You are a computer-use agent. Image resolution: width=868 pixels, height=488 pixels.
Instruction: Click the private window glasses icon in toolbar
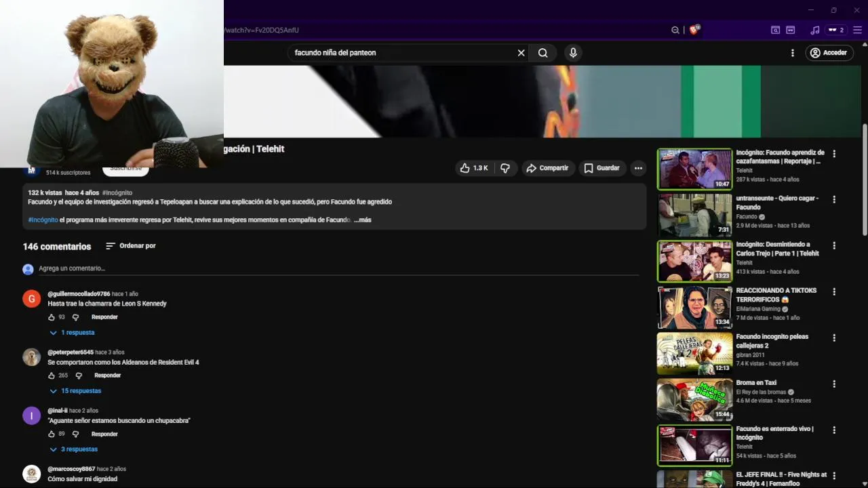tap(790, 30)
